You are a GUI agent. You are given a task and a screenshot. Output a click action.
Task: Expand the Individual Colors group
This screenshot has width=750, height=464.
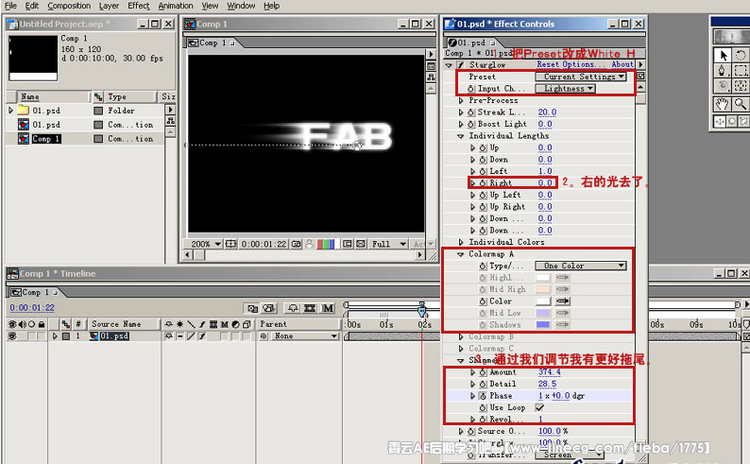pyautogui.click(x=461, y=243)
